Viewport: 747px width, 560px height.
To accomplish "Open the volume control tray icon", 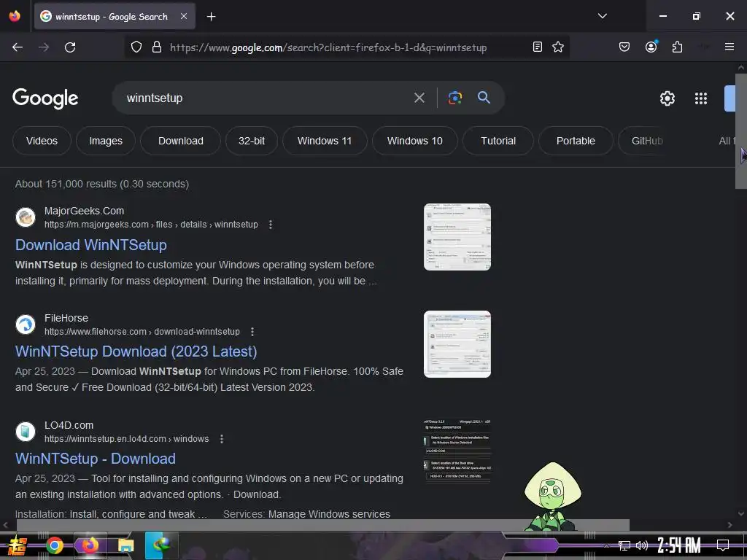I will (x=642, y=545).
